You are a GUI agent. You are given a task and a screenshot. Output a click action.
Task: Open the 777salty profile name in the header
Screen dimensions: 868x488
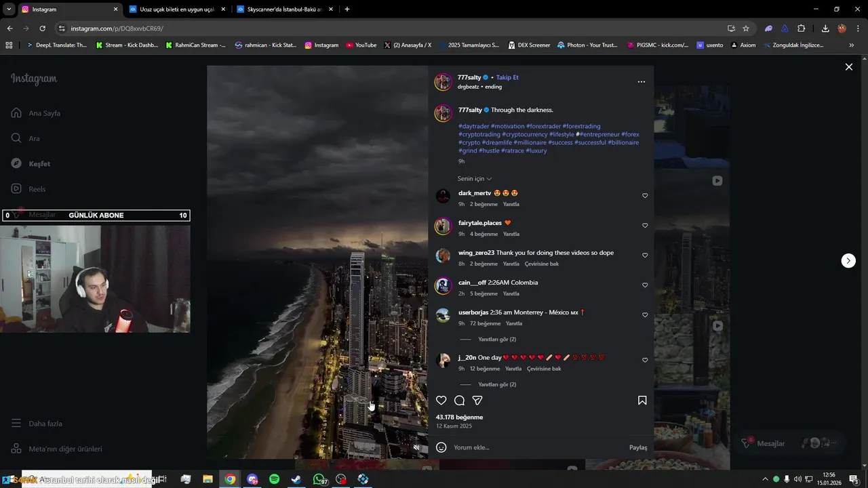coord(469,78)
